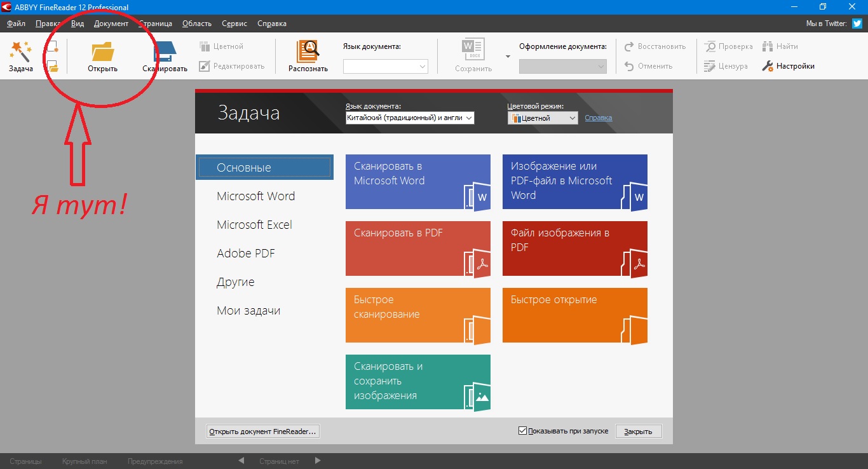Image resolution: width=868 pixels, height=469 pixels.
Task: Click the Справка link in task header
Action: [598, 118]
